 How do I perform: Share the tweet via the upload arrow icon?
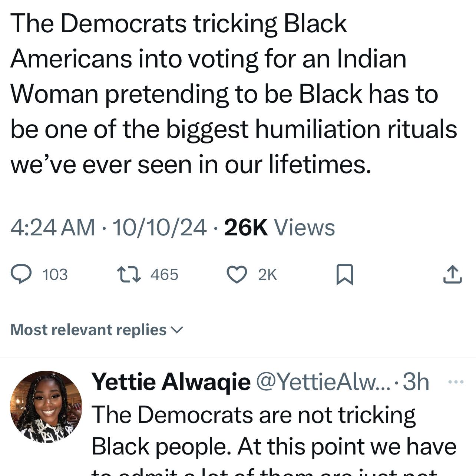452,275
